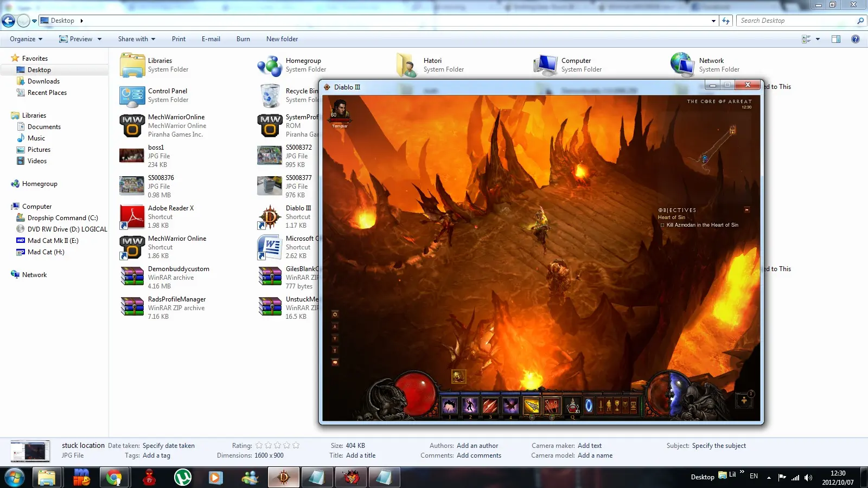Screen dimensions: 868x488
Task: Open the Organize dropdown menu
Action: point(25,39)
